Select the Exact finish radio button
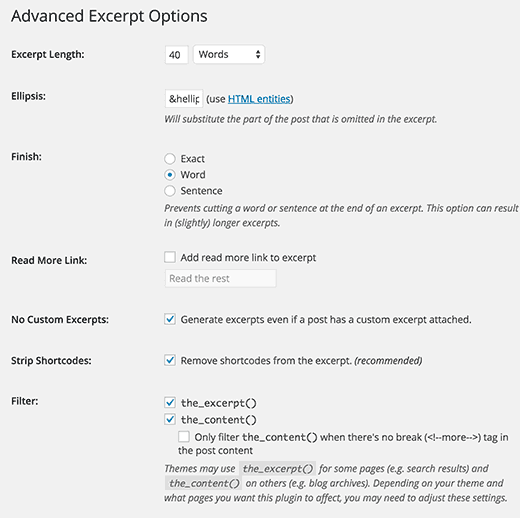The height and width of the screenshot is (518, 520). tap(170, 159)
